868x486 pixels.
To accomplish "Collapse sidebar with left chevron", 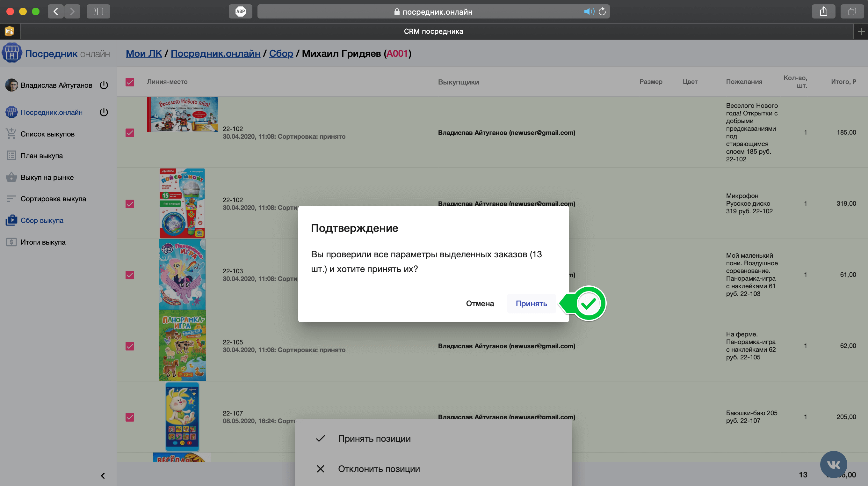I will tap(103, 475).
